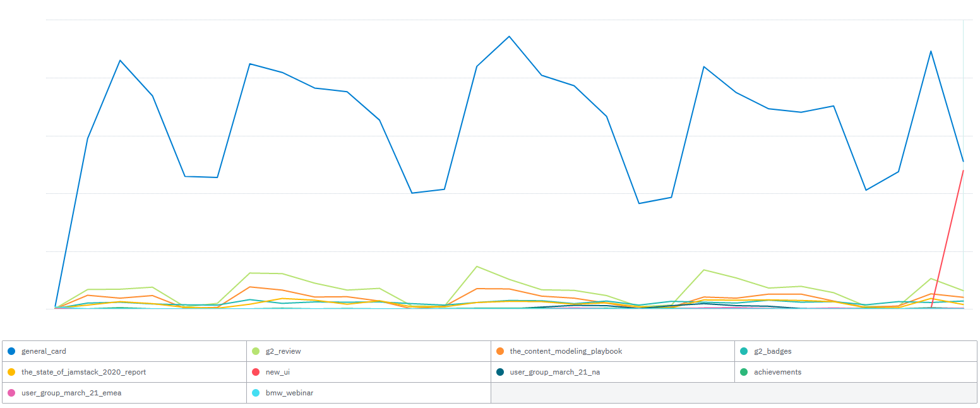Viewport: 980px width, 408px height.
Task: Click the the_state_of_jamstack_2020_report legend label
Action: pos(83,372)
